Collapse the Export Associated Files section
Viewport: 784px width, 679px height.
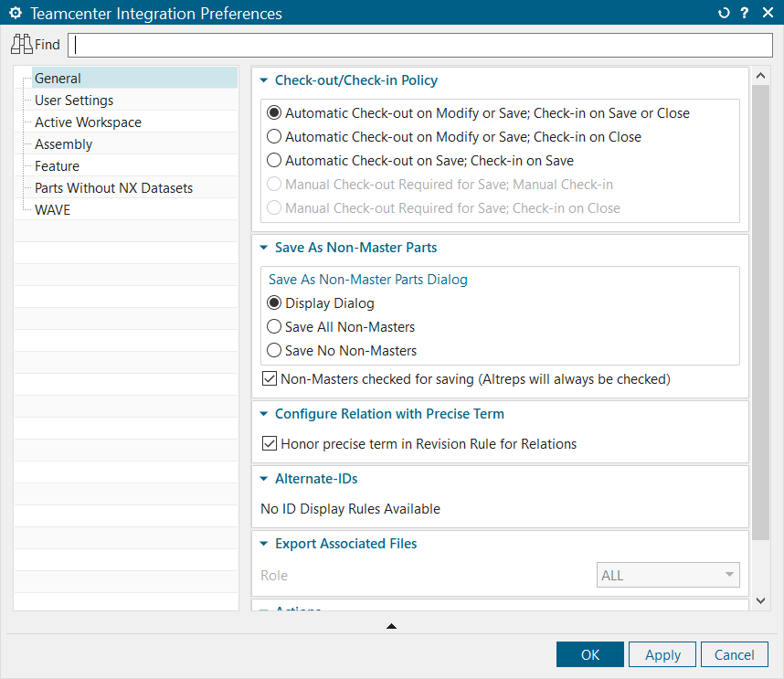click(264, 544)
